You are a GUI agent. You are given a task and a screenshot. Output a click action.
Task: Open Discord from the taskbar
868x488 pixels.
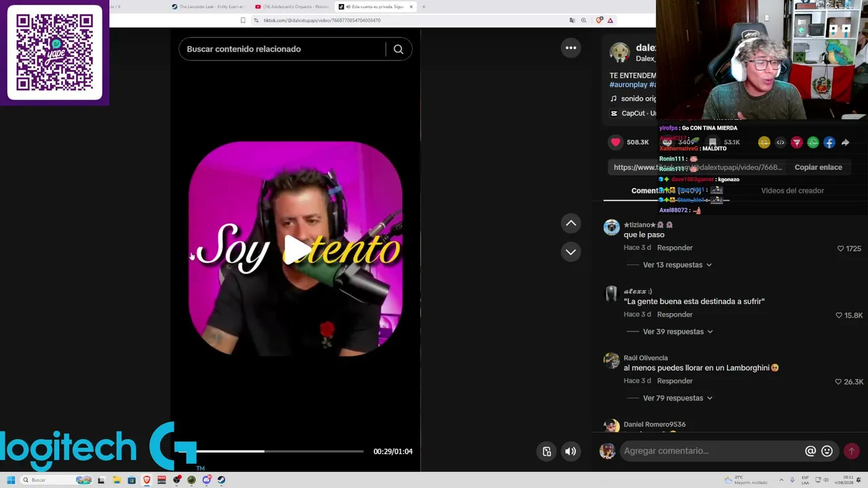click(206, 480)
